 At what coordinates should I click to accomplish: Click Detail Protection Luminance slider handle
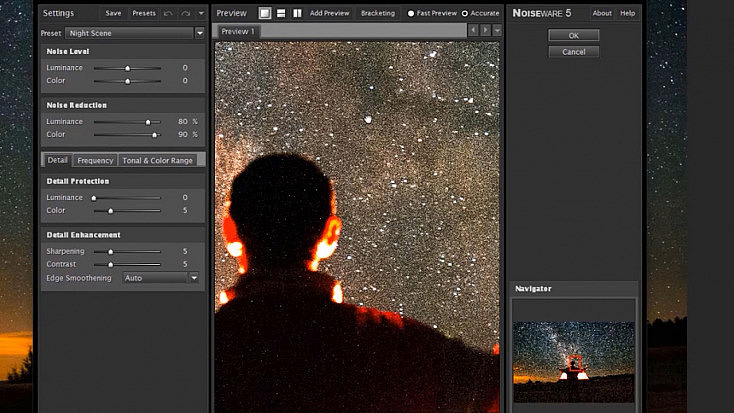tap(94, 198)
